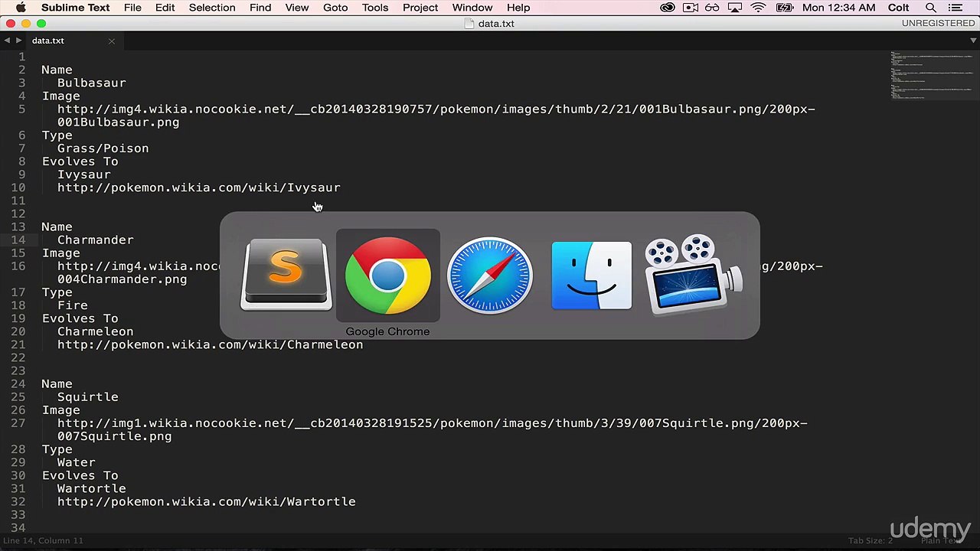This screenshot has height=551, width=980.
Task: Click the battery status icon
Action: point(785,8)
